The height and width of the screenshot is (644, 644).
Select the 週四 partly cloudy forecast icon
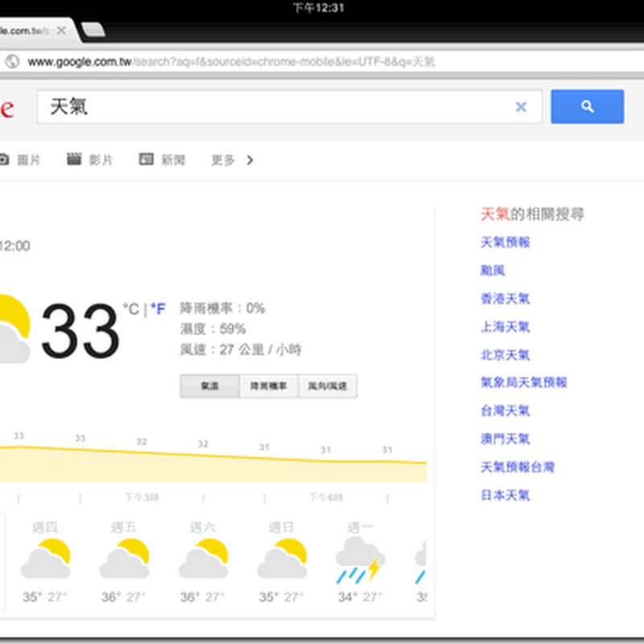pos(46,559)
